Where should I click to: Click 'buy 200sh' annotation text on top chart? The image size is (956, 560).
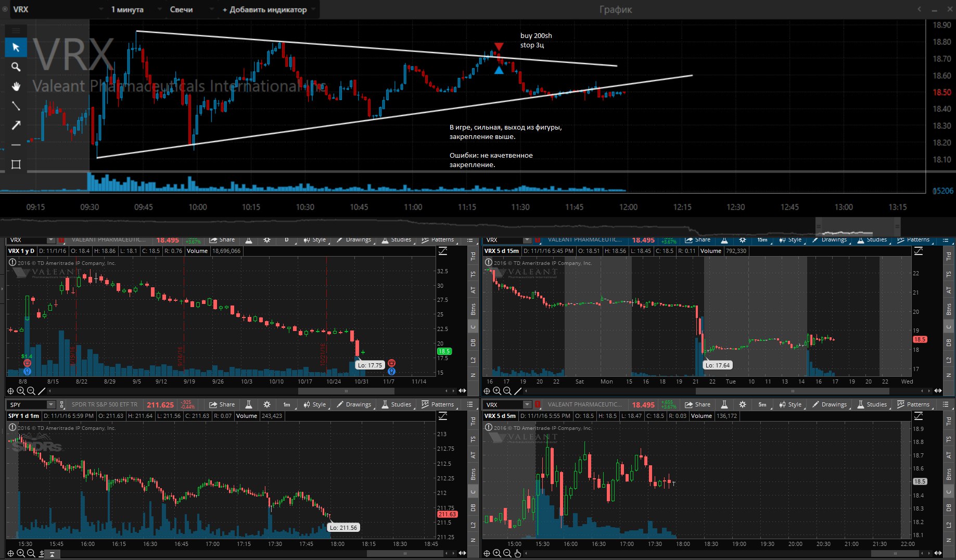(x=536, y=35)
